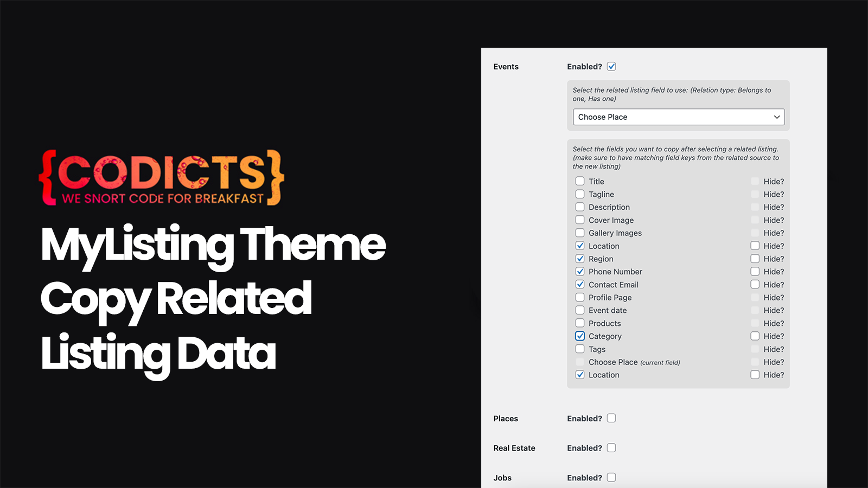Screen dimensions: 868x488
Task: Uncheck the Region checkbox
Action: 580,259
